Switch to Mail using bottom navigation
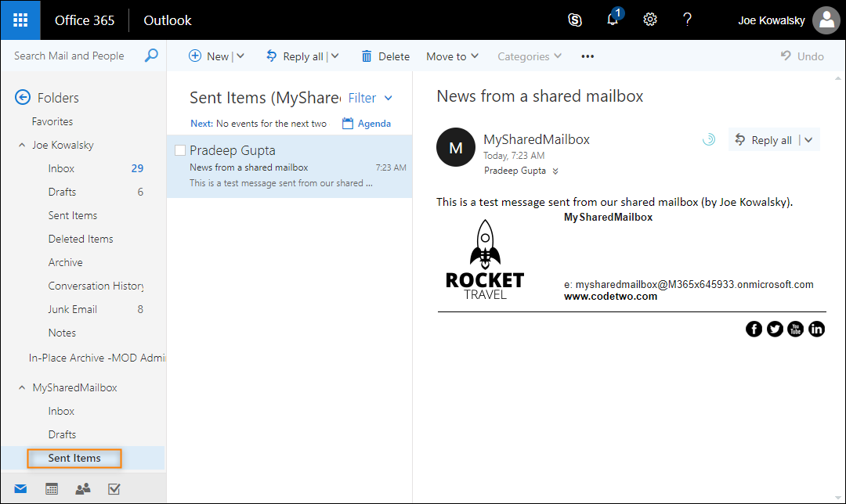The image size is (846, 504). 21,488
